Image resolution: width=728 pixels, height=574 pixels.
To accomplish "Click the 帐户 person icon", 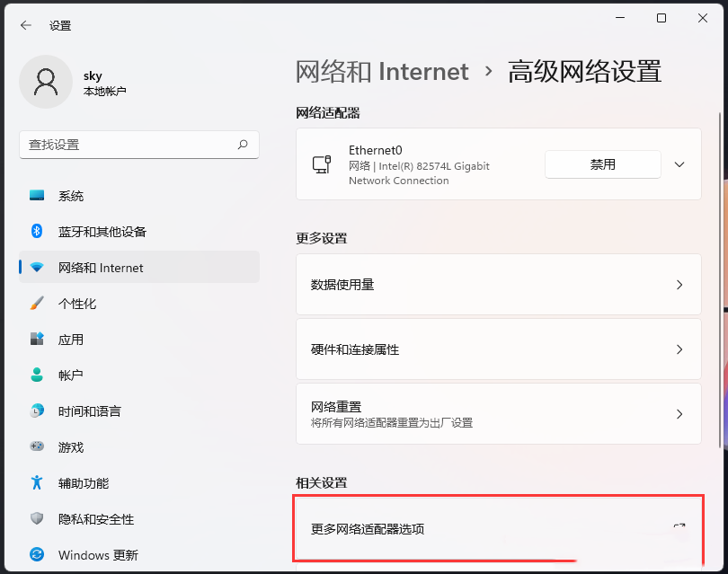I will [x=36, y=375].
